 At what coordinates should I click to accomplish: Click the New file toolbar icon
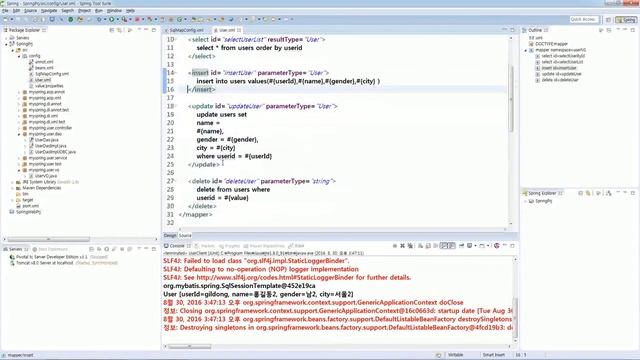(6, 19)
